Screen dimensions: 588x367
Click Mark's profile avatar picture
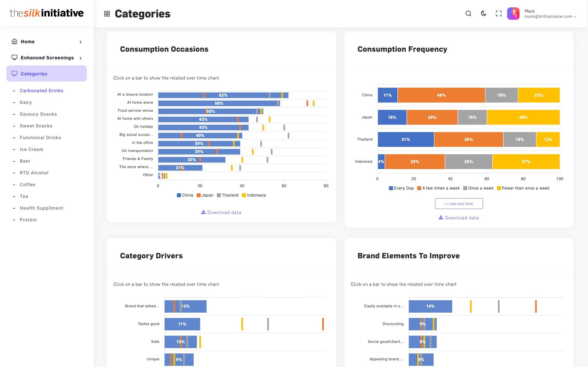click(x=513, y=14)
